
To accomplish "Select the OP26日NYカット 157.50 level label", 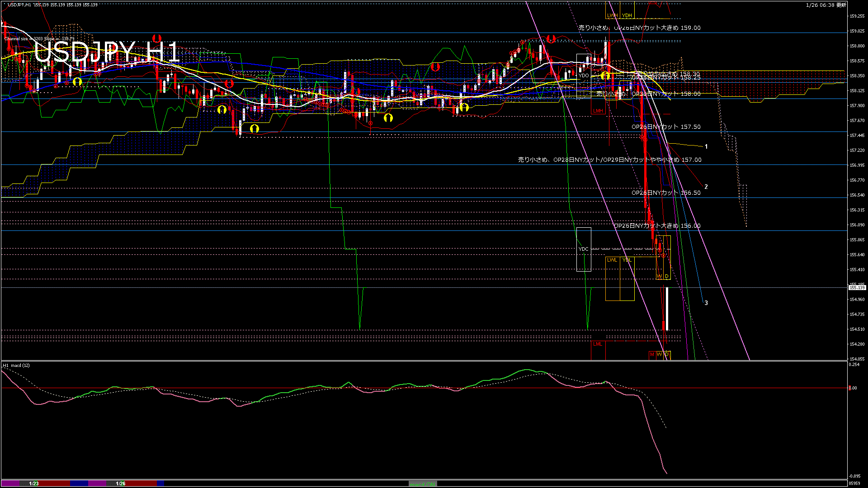I will pyautogui.click(x=666, y=127).
